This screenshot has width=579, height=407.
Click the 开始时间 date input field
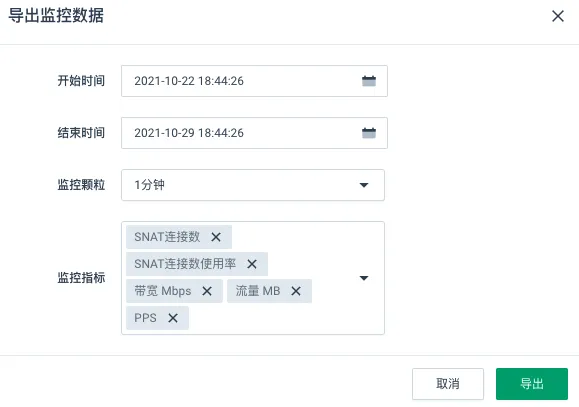click(254, 81)
